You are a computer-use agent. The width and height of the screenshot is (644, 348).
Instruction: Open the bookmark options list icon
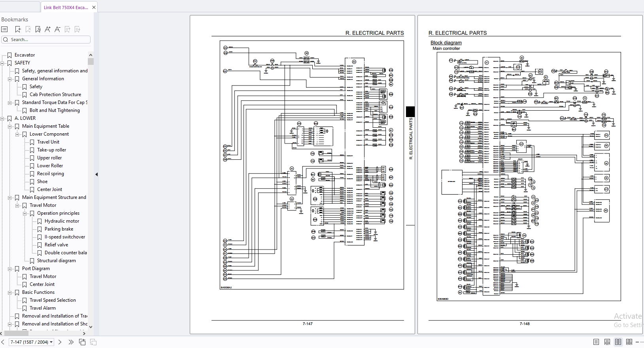tap(5, 29)
